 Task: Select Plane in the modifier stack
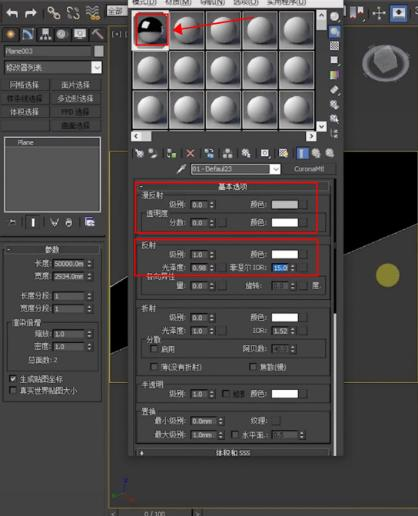(26, 143)
